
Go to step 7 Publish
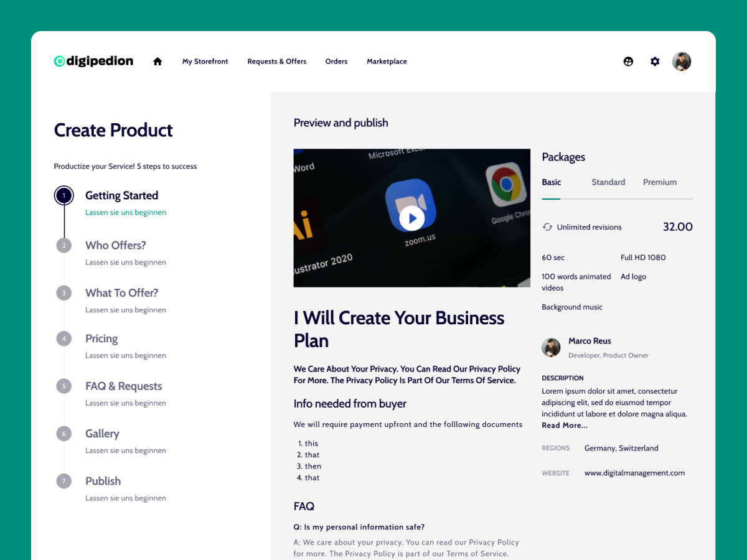click(x=103, y=481)
